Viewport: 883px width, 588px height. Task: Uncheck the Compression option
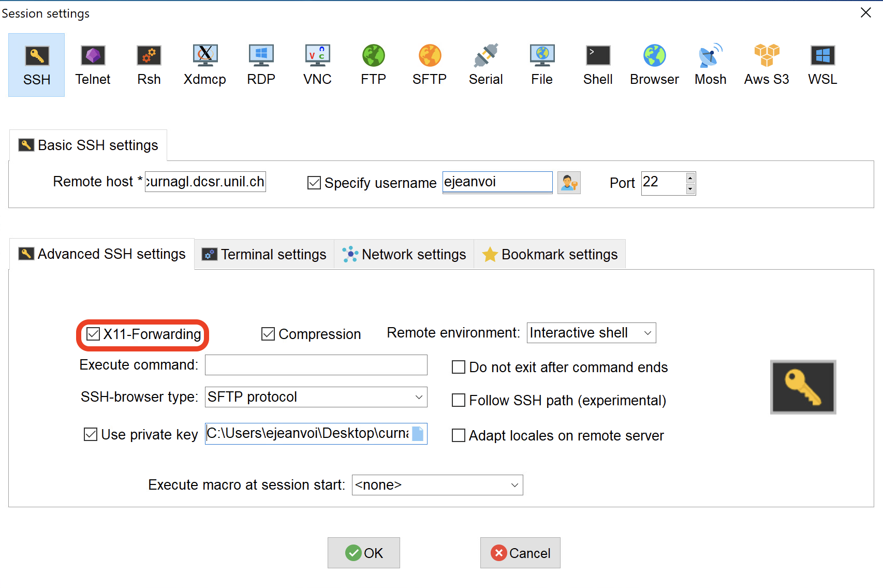tap(268, 334)
